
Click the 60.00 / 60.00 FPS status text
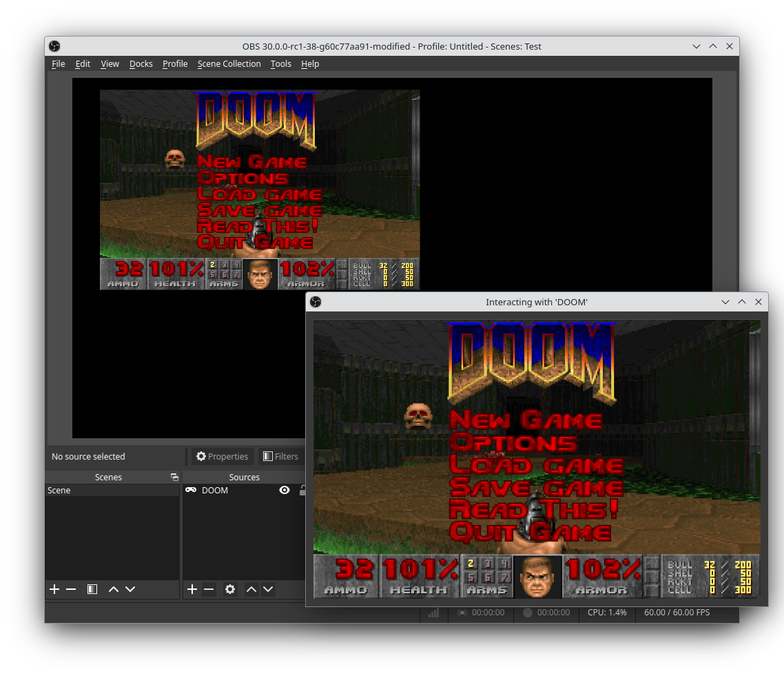[x=677, y=613]
